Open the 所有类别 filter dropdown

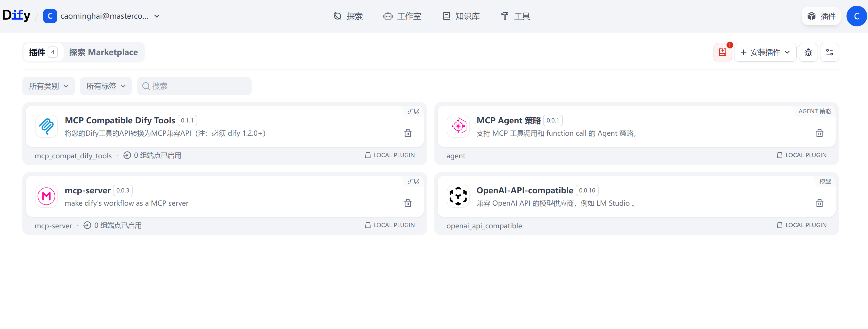(48, 86)
